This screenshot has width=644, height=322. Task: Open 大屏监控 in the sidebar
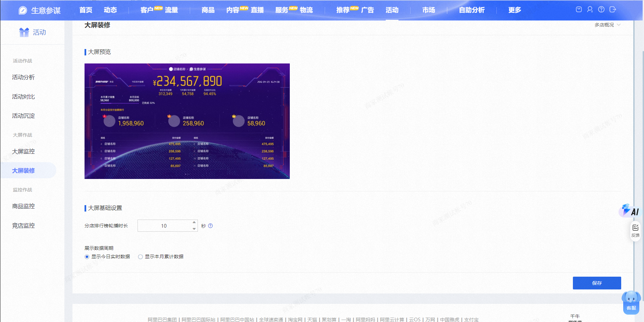(x=23, y=151)
